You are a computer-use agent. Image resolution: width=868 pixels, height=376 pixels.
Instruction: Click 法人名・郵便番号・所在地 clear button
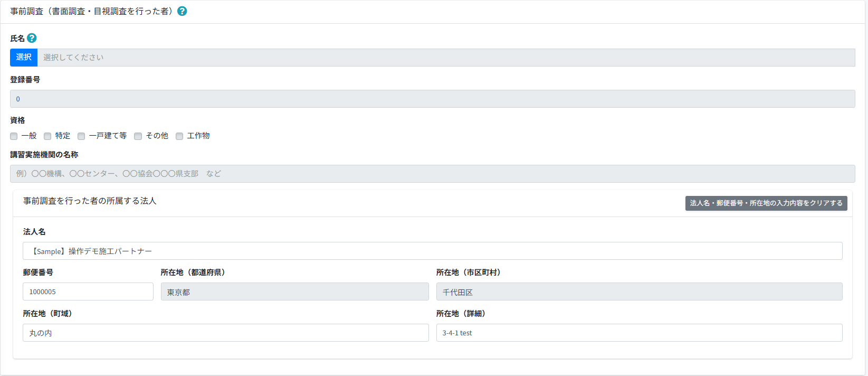point(766,203)
